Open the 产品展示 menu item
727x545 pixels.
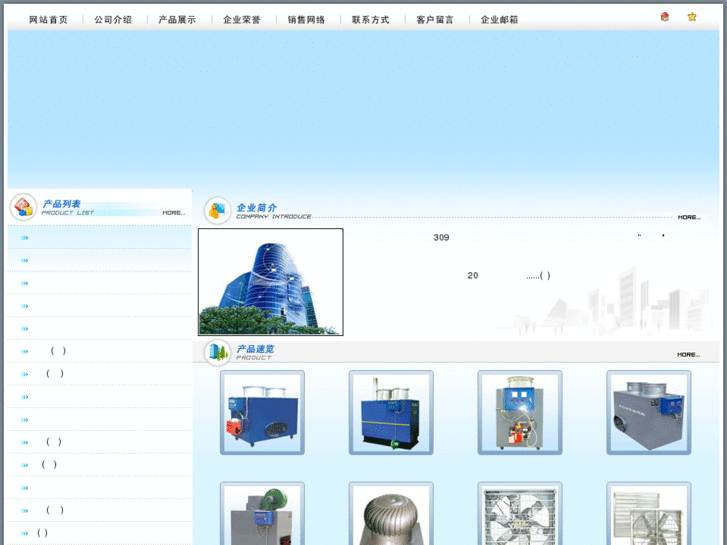177,19
